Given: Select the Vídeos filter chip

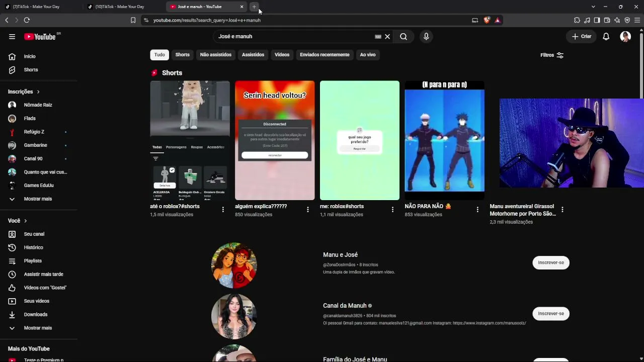Looking at the screenshot, I should (x=282, y=55).
